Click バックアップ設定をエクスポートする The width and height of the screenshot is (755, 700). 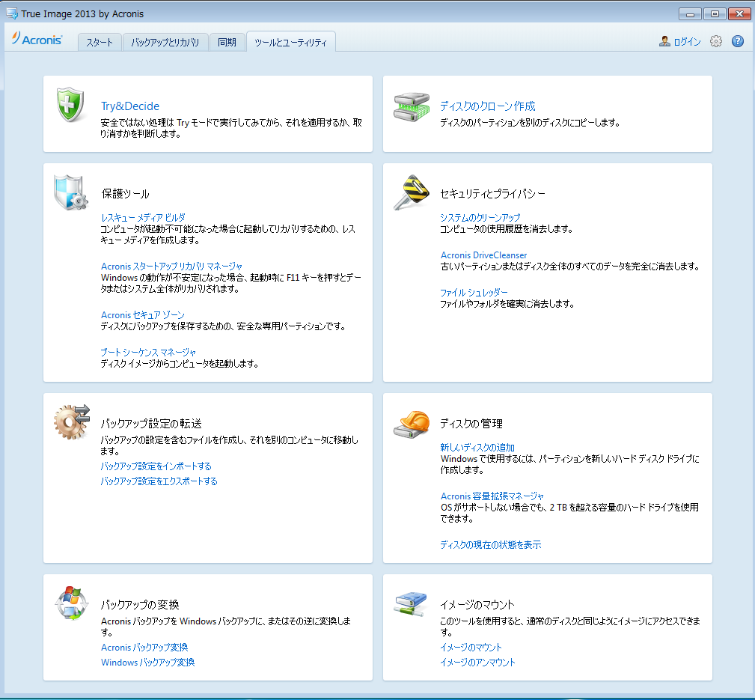[159, 481]
